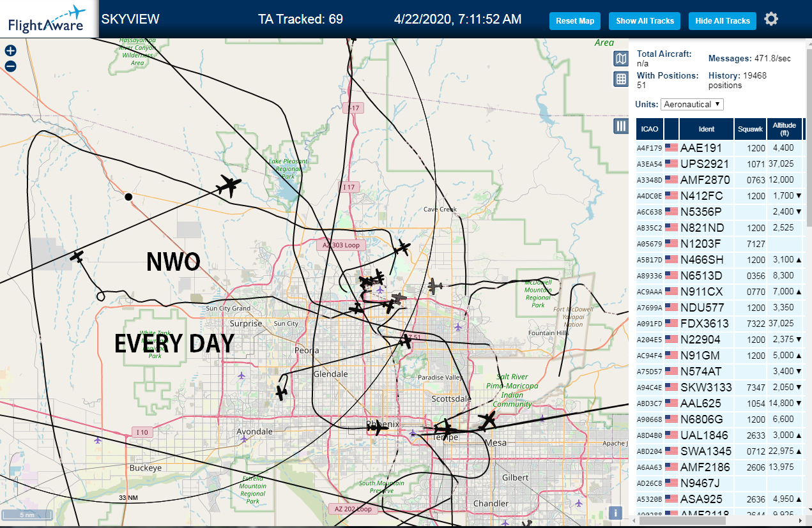
Task: Click the US flag for FDX3613
Action: tap(671, 323)
